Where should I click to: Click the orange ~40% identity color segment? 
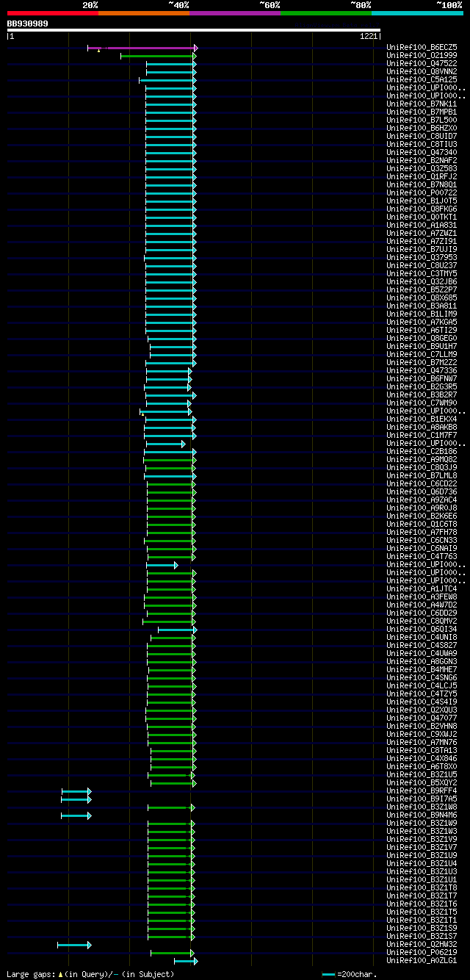pyautogui.click(x=143, y=13)
